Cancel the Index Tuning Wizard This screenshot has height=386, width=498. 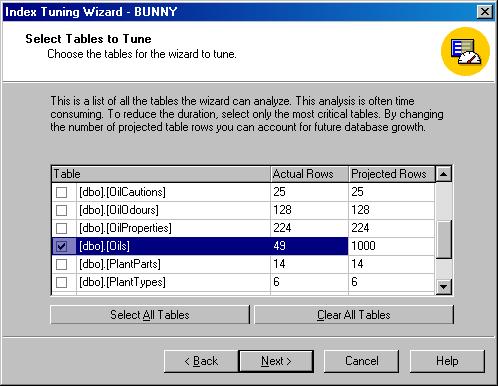pyautogui.click(x=362, y=361)
